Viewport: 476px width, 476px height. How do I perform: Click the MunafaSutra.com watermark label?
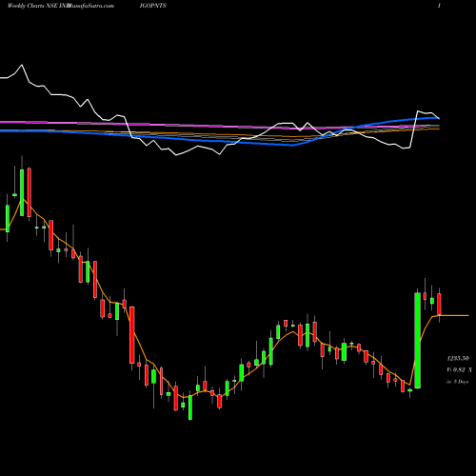[91, 6]
